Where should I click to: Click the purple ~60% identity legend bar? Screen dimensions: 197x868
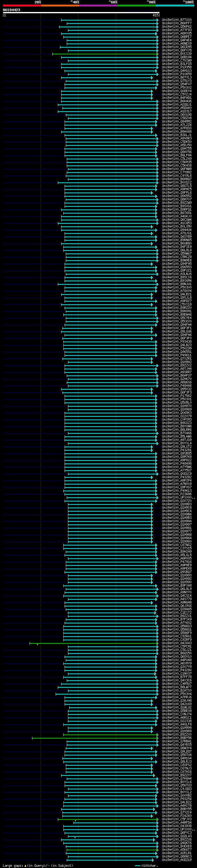99,6
